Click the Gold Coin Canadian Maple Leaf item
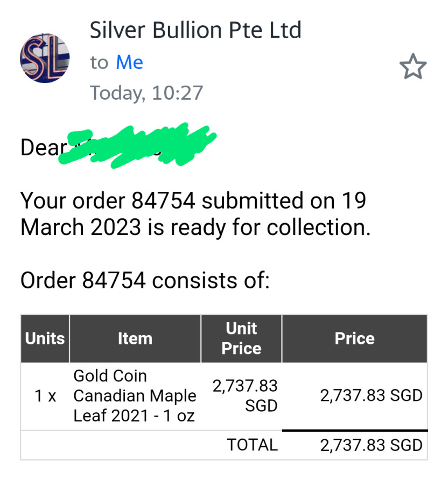Screen dimensions: 448x485 click(x=135, y=396)
